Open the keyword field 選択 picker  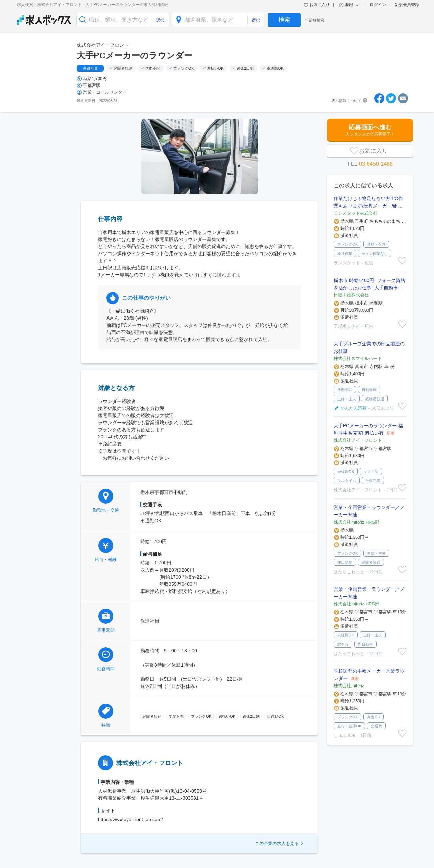(x=160, y=20)
